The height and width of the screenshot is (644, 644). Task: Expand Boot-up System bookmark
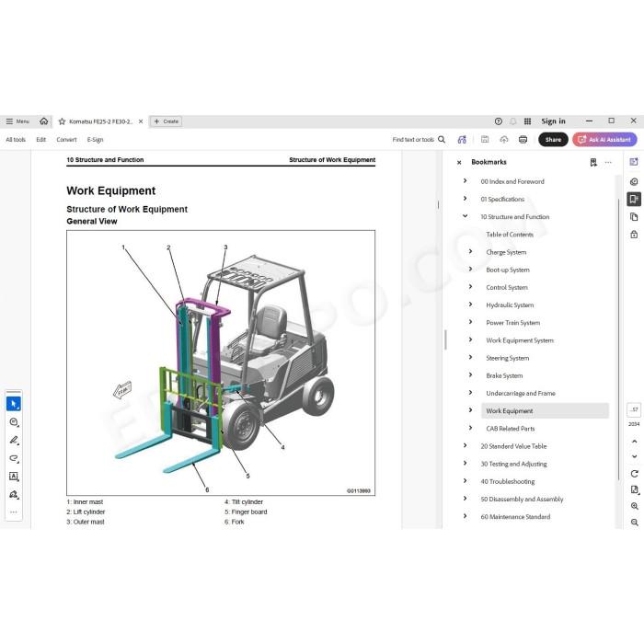pyautogui.click(x=471, y=269)
